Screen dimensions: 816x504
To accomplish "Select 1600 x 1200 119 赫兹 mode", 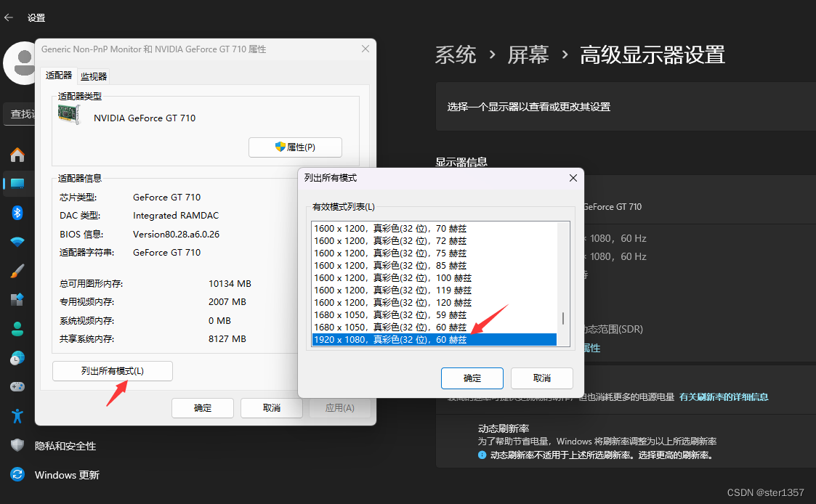I will tap(434, 290).
